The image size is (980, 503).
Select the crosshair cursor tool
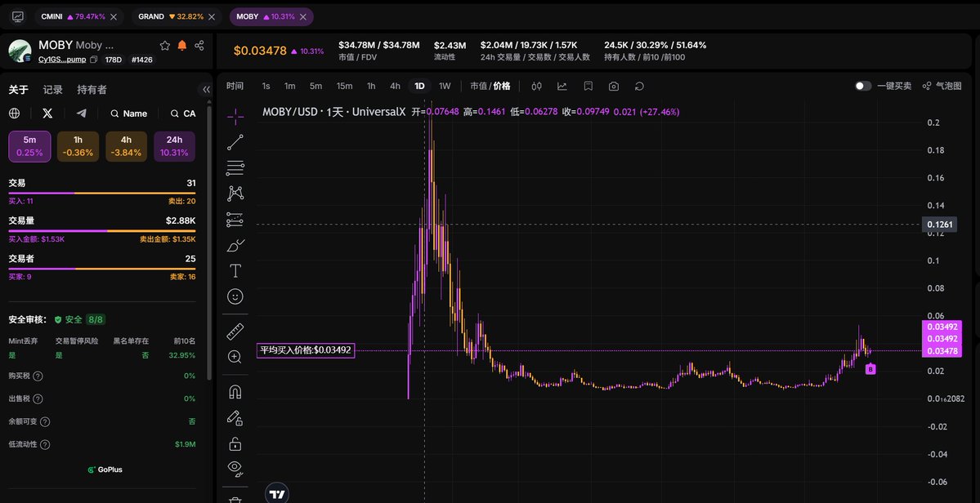235,115
